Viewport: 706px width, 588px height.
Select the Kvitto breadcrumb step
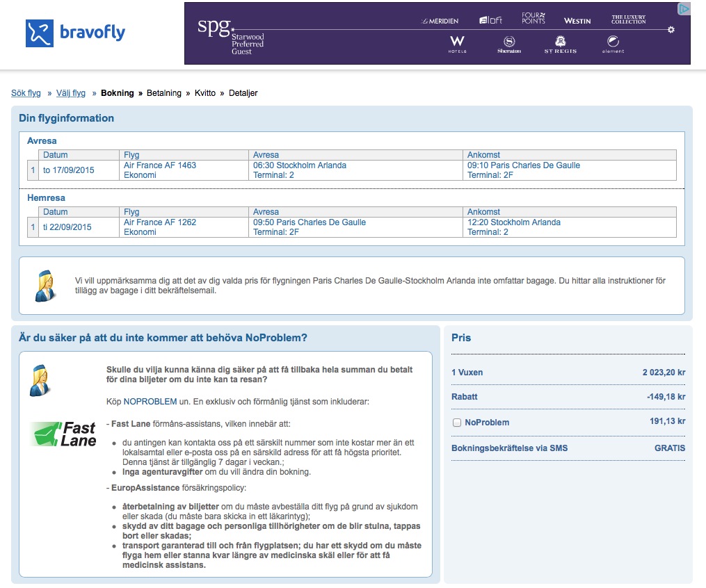tap(205, 93)
